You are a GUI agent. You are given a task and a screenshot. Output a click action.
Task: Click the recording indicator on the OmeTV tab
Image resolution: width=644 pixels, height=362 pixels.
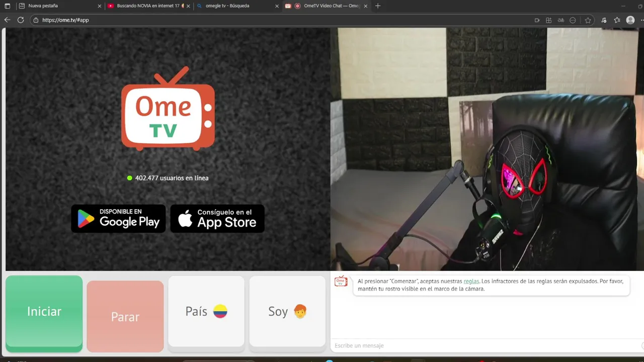(x=297, y=6)
